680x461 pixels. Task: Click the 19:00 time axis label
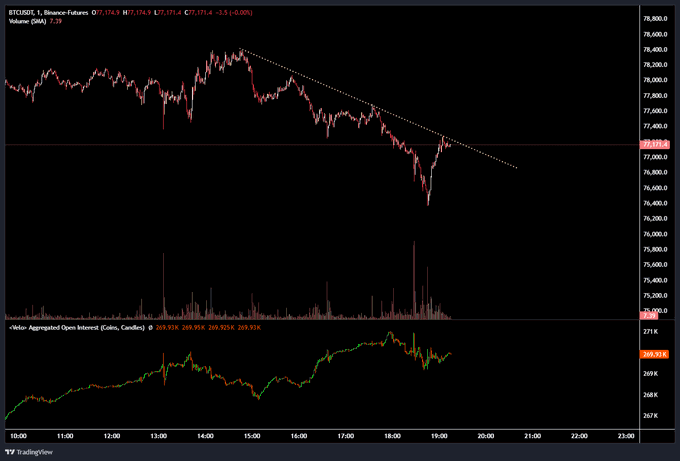pos(439,436)
